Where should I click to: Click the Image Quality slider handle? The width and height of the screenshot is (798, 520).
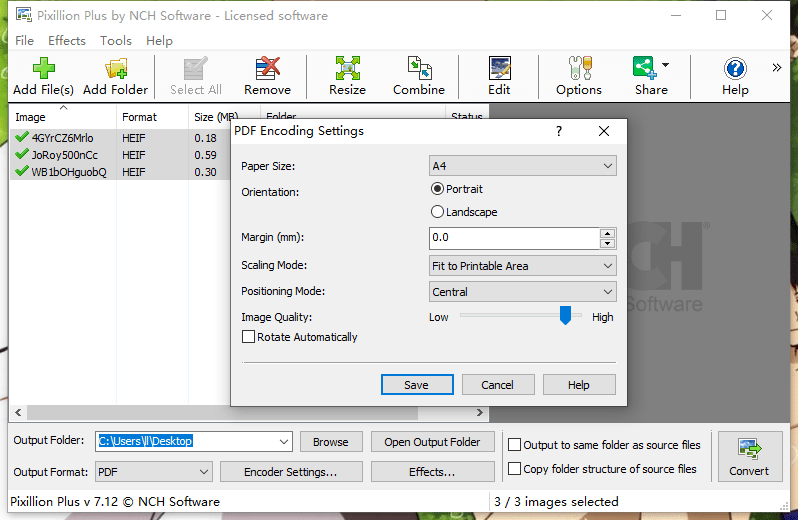pyautogui.click(x=565, y=315)
